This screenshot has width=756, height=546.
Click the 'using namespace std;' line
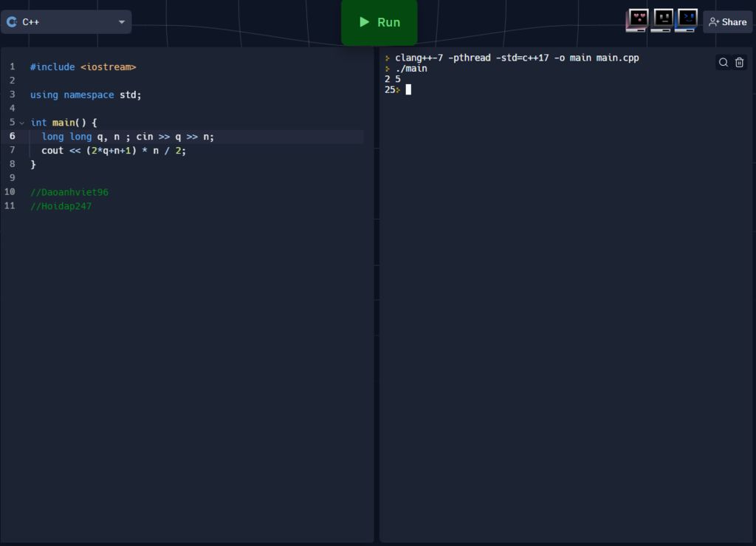pos(86,95)
